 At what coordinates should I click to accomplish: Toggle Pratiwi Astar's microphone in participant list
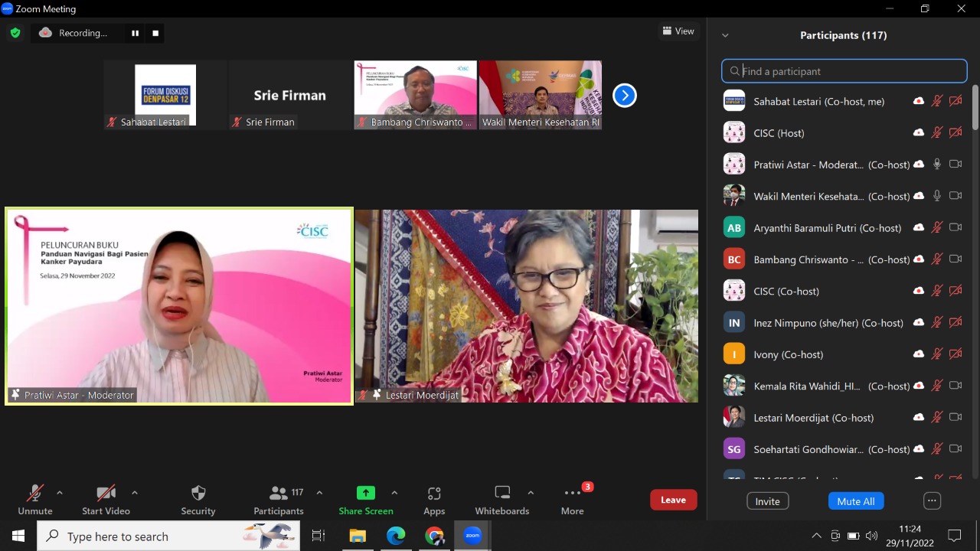coord(936,164)
